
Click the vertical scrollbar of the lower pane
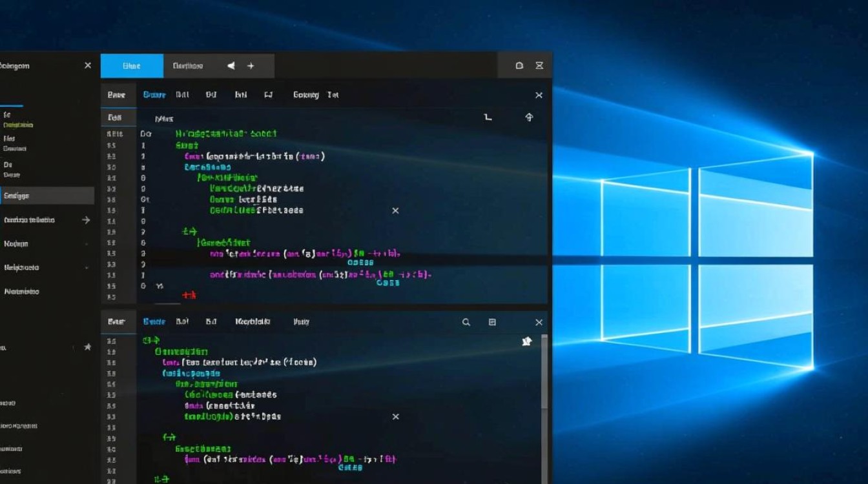coord(544,374)
